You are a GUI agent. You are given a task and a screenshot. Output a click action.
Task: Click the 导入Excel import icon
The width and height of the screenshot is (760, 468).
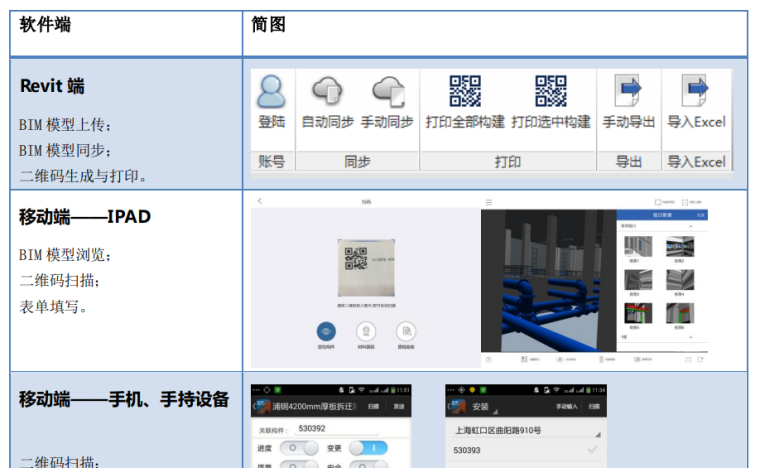click(695, 91)
